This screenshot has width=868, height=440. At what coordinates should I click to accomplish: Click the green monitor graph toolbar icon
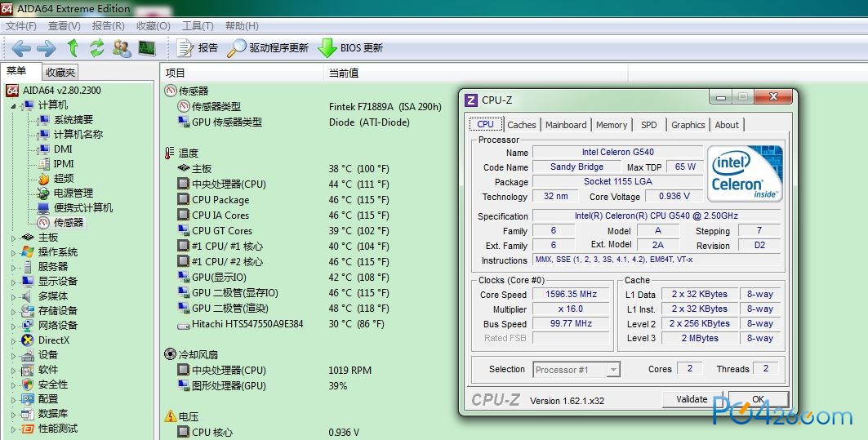click(x=147, y=48)
